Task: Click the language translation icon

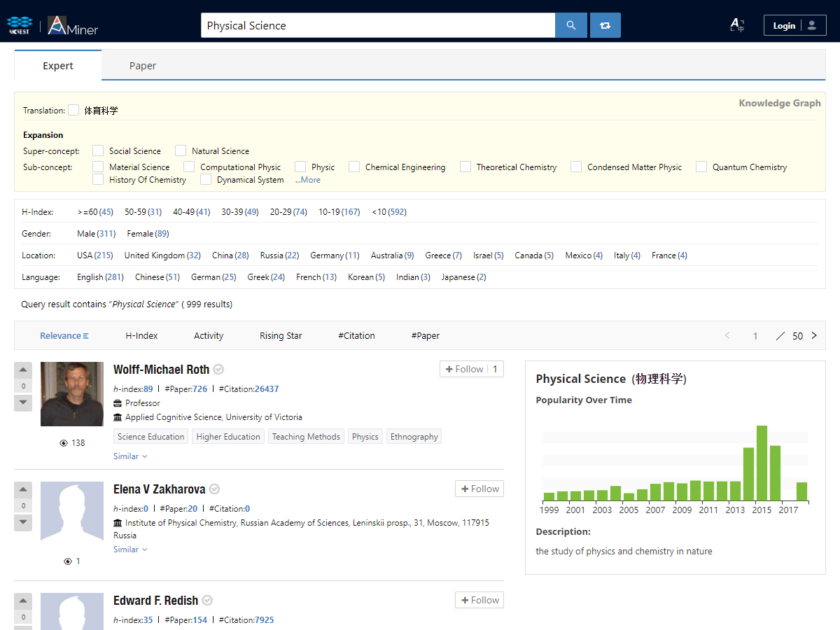Action: [x=736, y=26]
